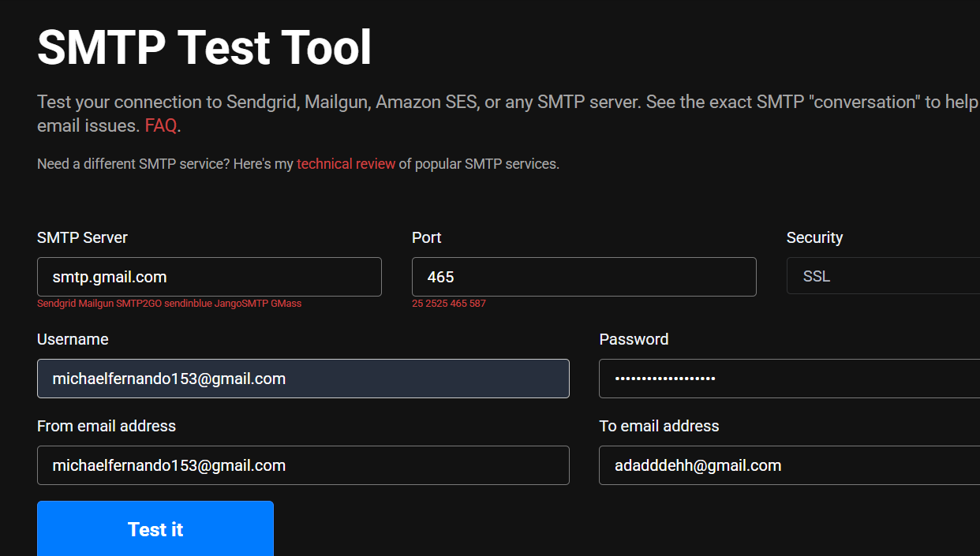980x556 pixels.
Task: Select port 465 shortcut
Action: (458, 304)
